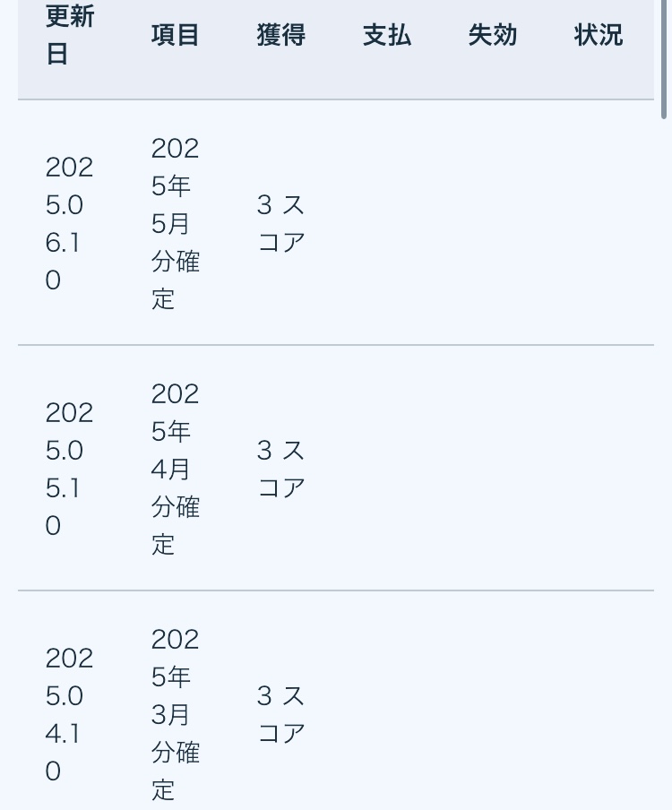Select the 2025.05.10 update date cell
This screenshot has width=672, height=810.
tap(70, 468)
